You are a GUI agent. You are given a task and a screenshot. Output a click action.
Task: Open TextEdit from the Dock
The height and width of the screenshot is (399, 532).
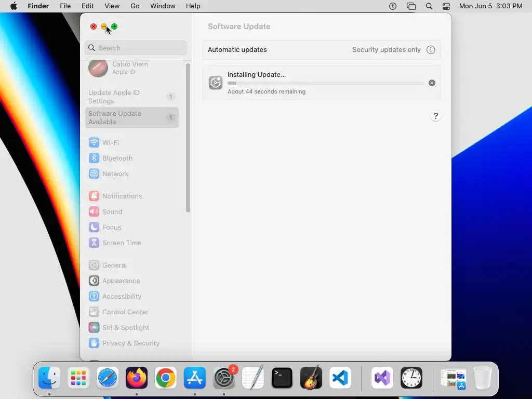253,378
